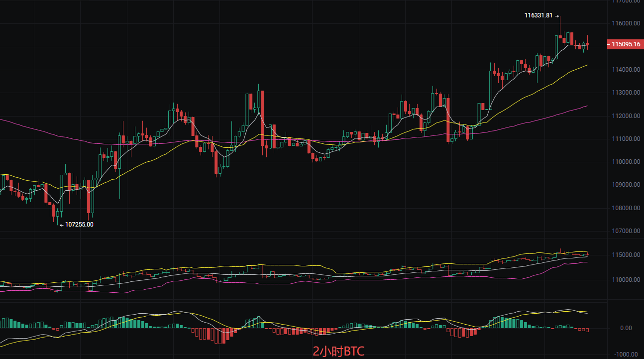Click the 107255.00 low price label

[80, 225]
